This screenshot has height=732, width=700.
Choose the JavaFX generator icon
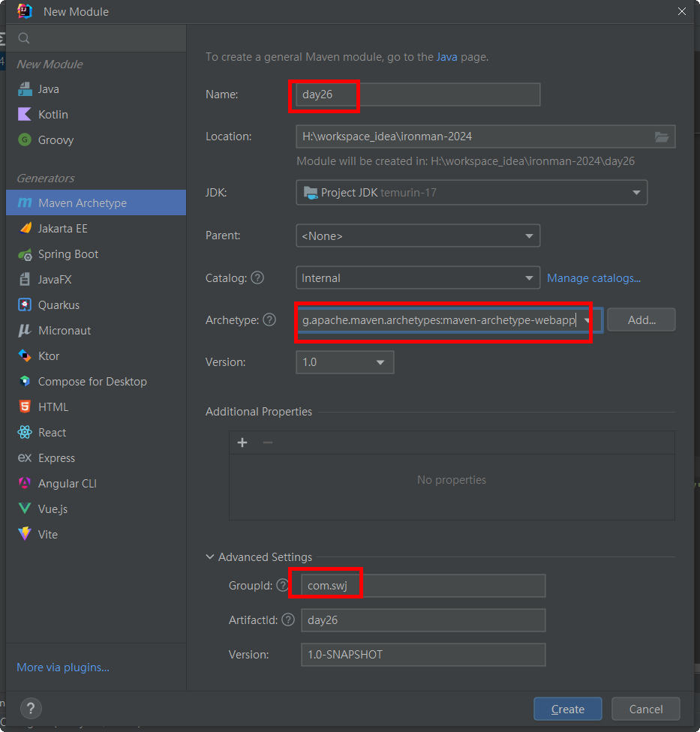pyautogui.click(x=25, y=279)
